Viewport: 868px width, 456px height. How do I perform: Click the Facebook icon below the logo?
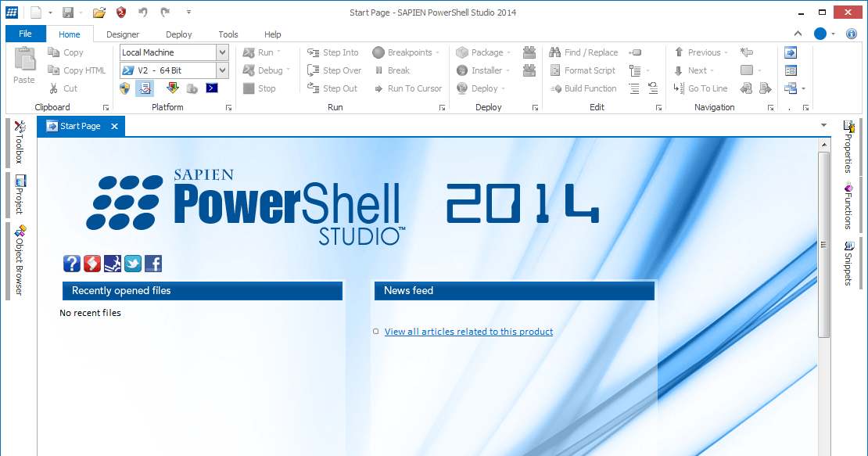click(x=152, y=264)
